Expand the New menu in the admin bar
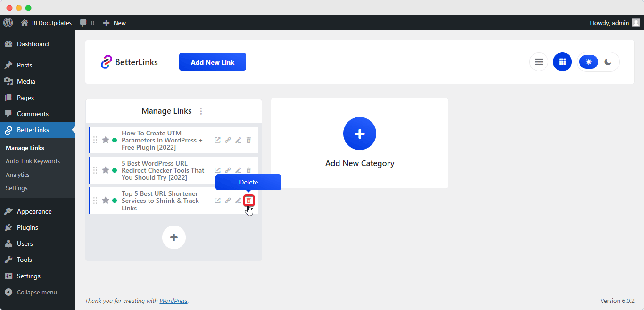The height and width of the screenshot is (310, 644). click(114, 22)
